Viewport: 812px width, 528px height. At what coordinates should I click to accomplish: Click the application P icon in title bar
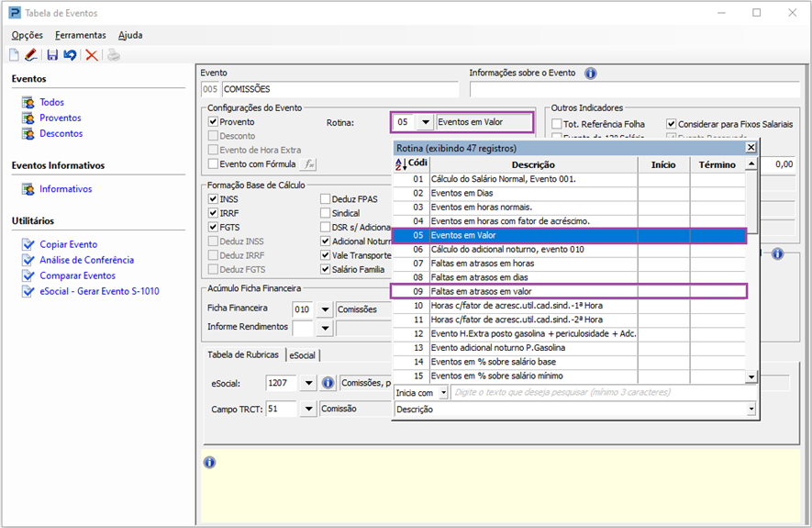pos(15,13)
